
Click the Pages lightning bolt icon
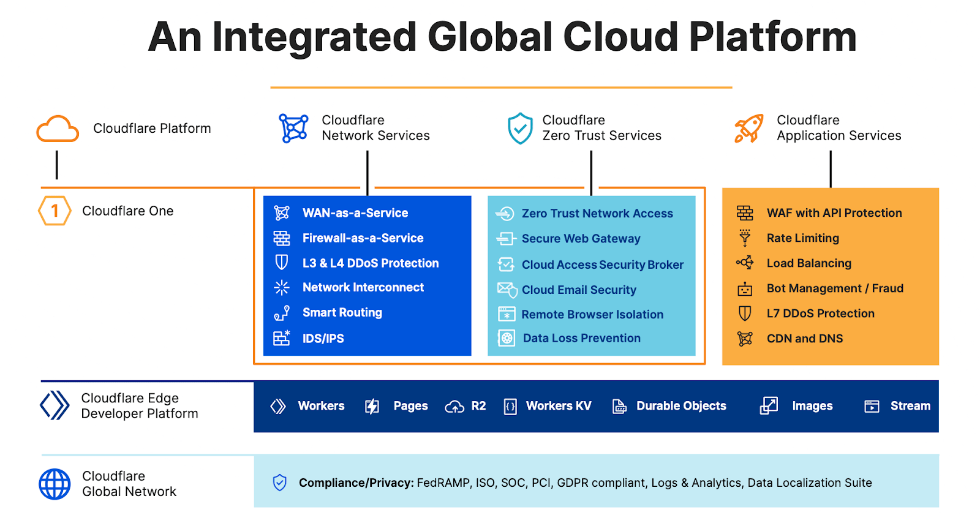tap(372, 406)
